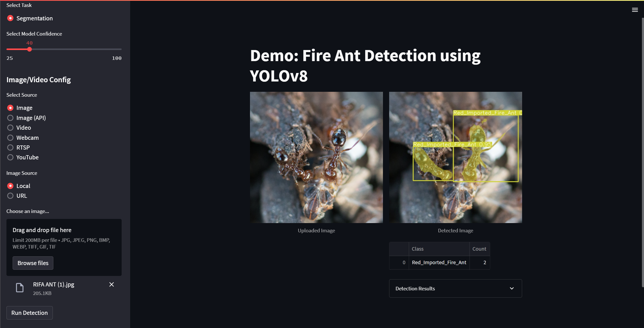The image size is (644, 328).
Task: Switch source to Webcam
Action: click(x=10, y=138)
